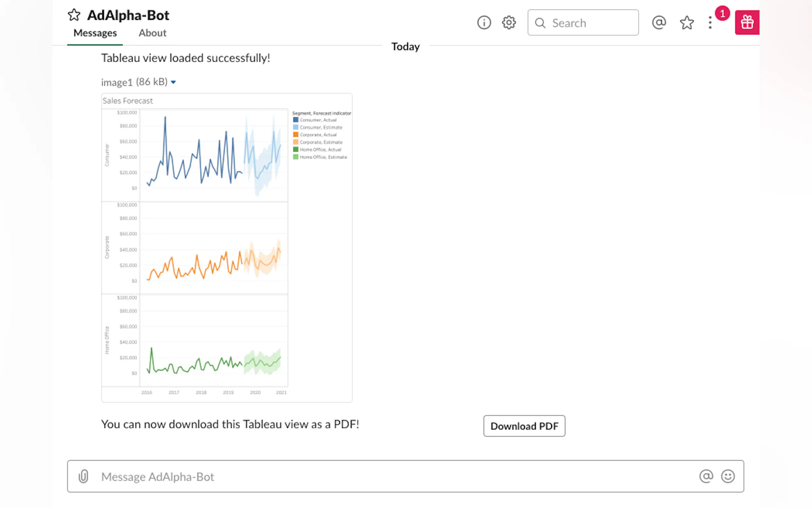Viewport: 812px width, 508px height.
Task: Open starred items from header star icon
Action: (687, 23)
